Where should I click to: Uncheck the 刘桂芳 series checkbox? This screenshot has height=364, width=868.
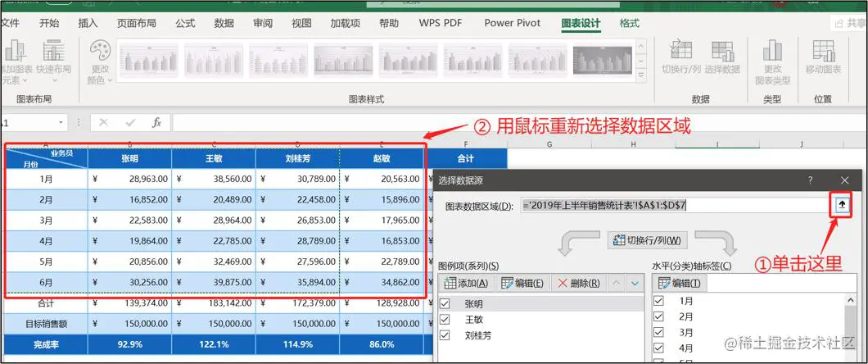[x=445, y=335]
